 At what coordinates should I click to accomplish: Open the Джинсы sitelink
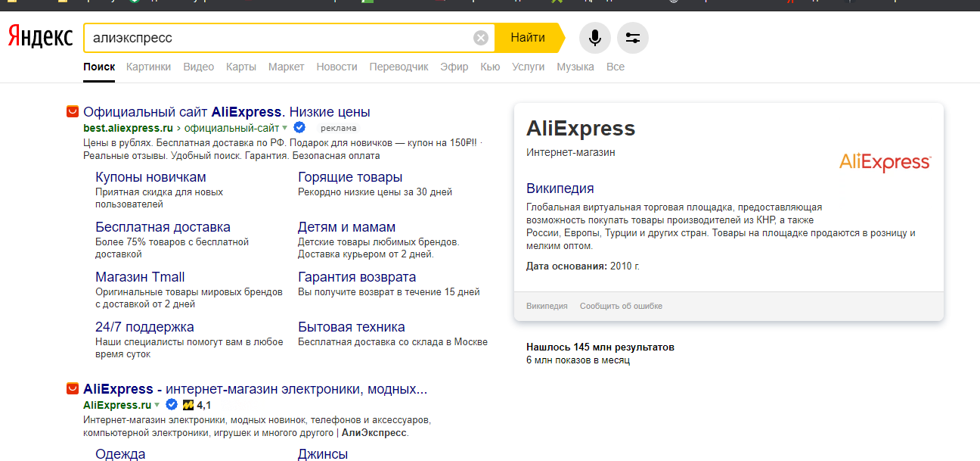tap(323, 454)
